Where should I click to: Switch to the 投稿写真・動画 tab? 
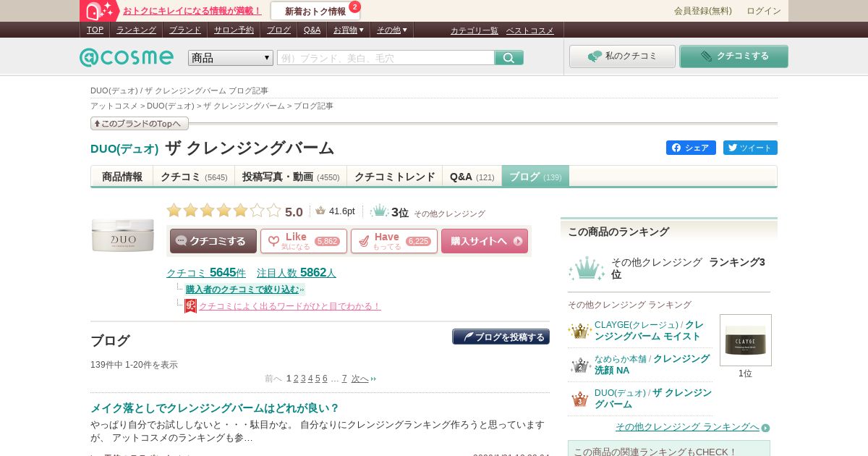tap(291, 177)
